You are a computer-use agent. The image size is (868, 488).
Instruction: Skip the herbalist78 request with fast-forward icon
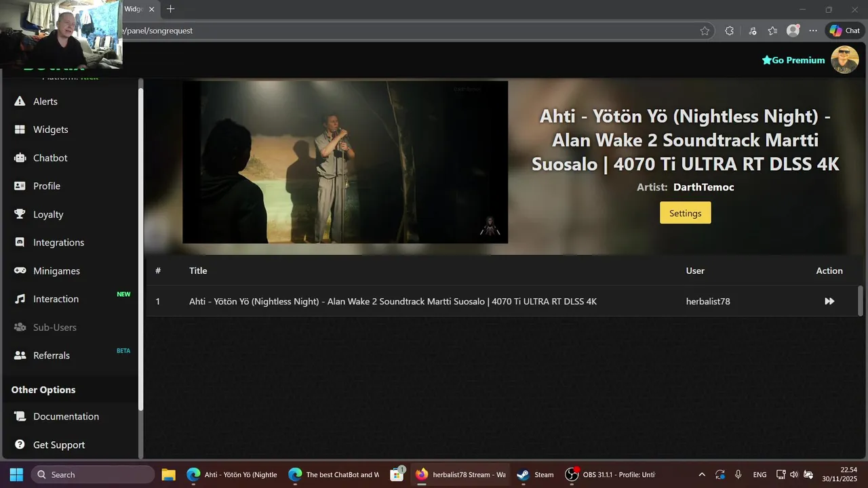pyautogui.click(x=829, y=301)
